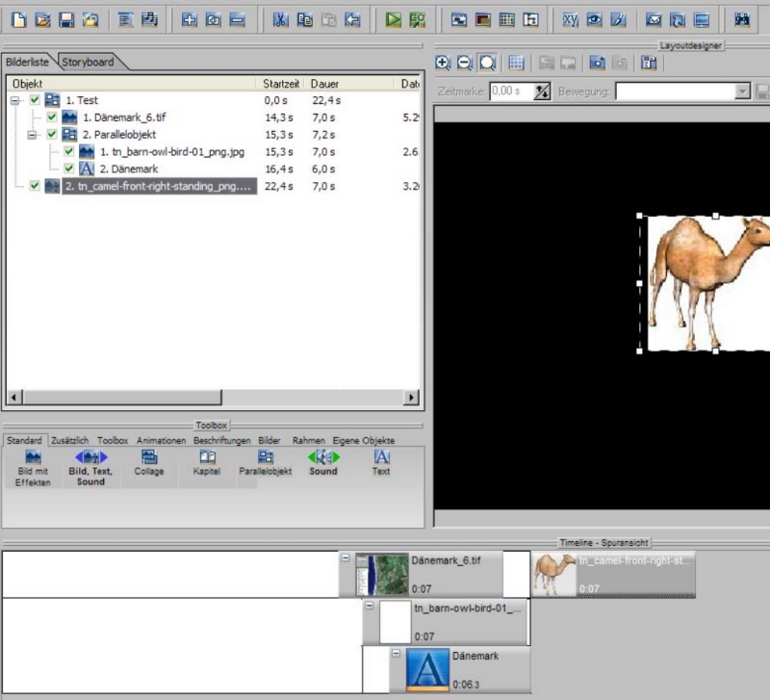Collapse Dänemark_6.tif track in timeline
Viewport: 770px width, 700px height.
(x=346, y=557)
